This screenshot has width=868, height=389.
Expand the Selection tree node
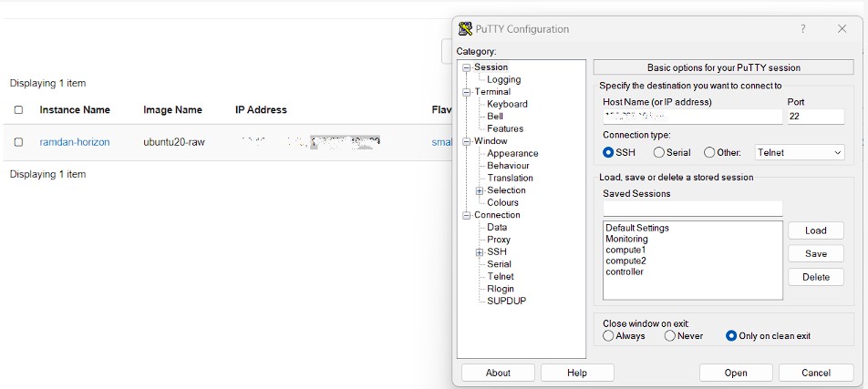coord(480,190)
